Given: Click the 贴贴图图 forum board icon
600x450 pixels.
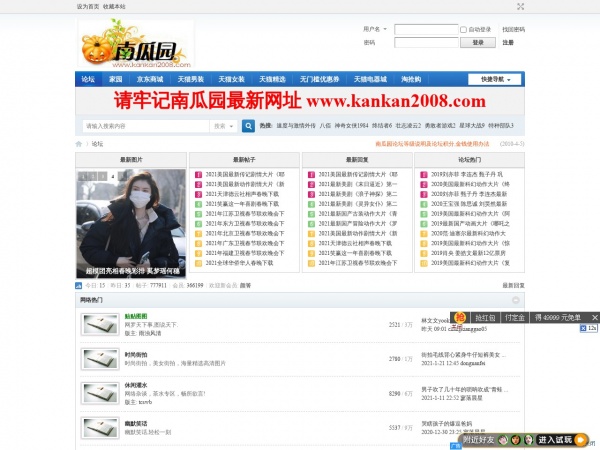Looking at the screenshot, I should (x=101, y=324).
